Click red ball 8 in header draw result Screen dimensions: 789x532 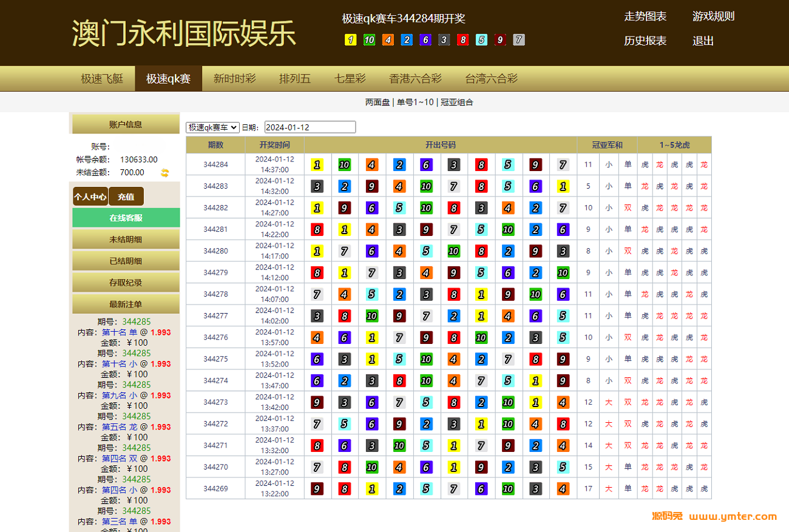[x=462, y=40]
